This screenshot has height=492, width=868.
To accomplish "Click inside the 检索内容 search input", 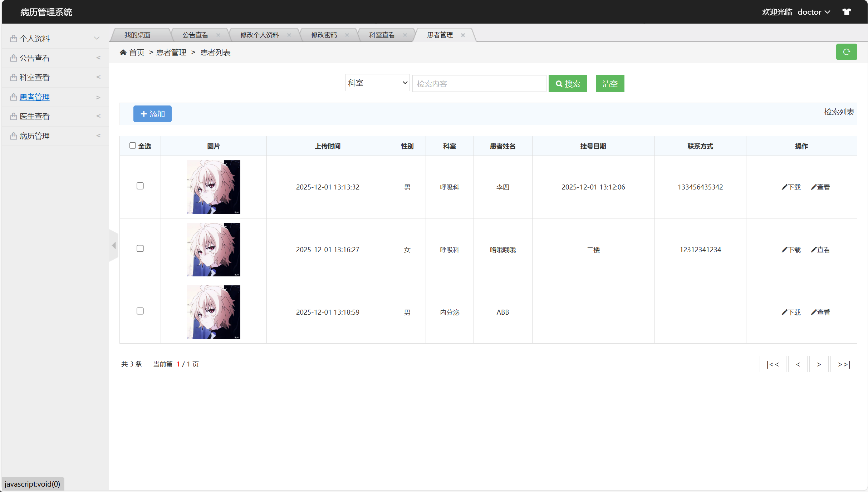I will (x=479, y=83).
